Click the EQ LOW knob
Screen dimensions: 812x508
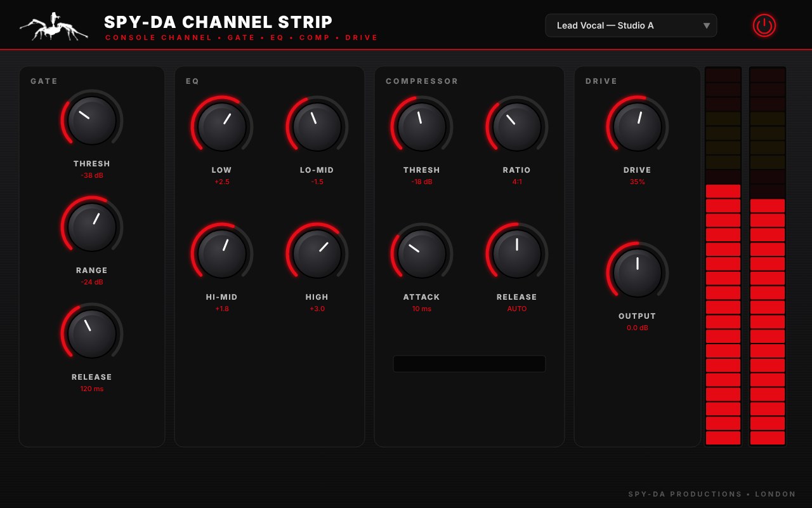(x=222, y=126)
